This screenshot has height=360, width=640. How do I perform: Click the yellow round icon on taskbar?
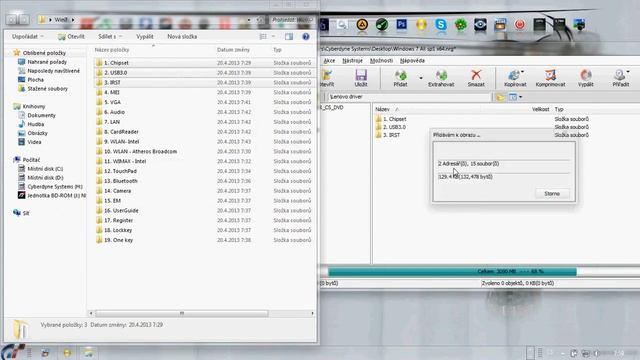(x=67, y=353)
